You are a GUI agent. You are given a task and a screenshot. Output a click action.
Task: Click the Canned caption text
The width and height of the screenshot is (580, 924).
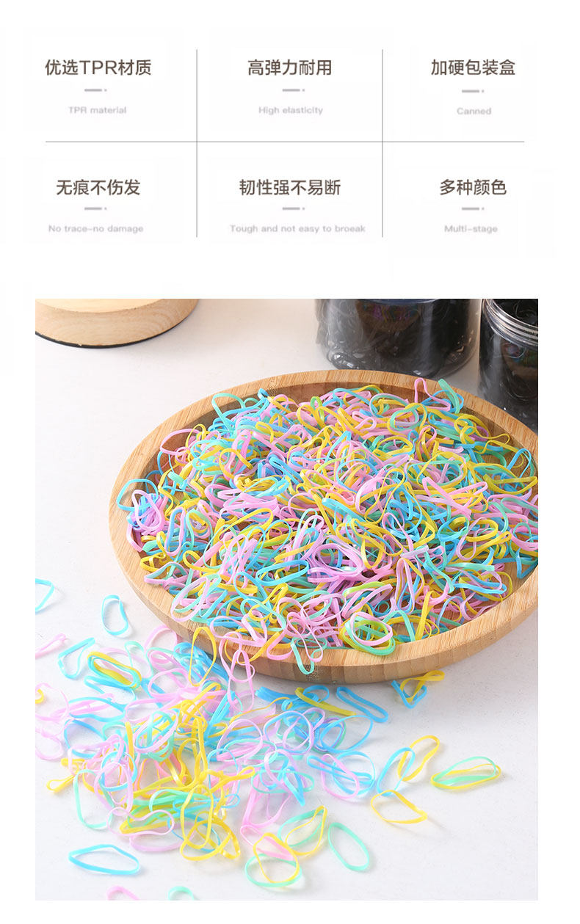[474, 111]
